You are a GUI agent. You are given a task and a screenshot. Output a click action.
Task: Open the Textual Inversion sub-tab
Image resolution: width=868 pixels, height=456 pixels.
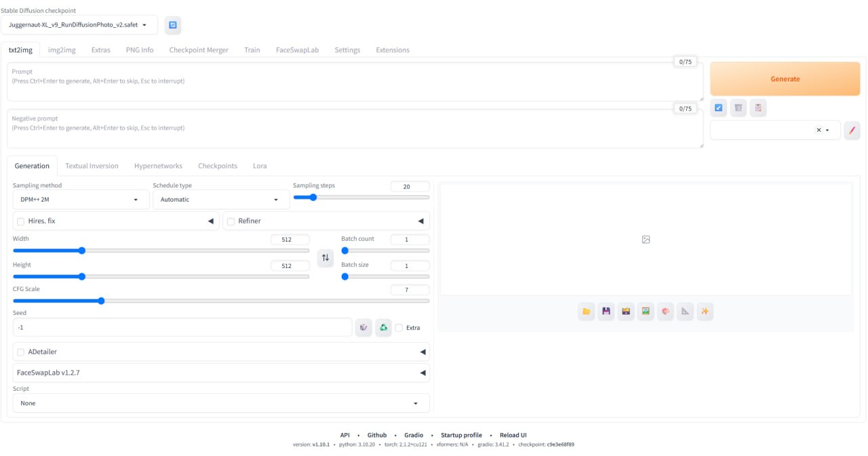pos(92,166)
